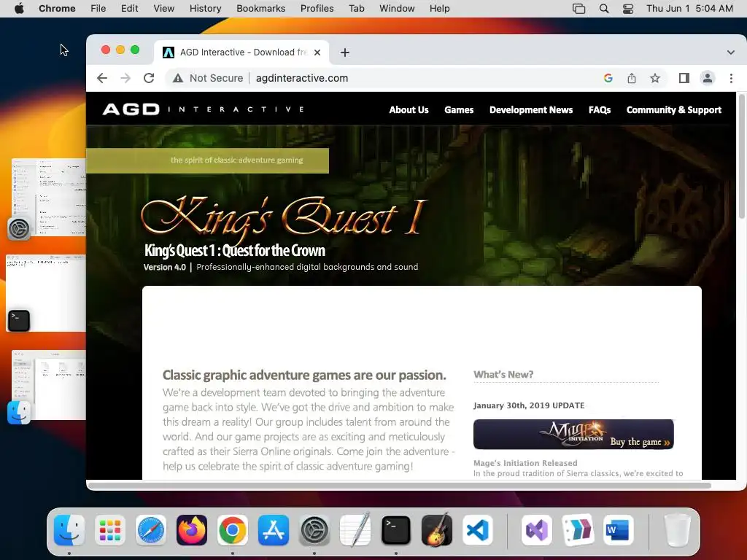The height and width of the screenshot is (560, 747).
Task: Launch GarageBand from the Dock
Action: 437,530
